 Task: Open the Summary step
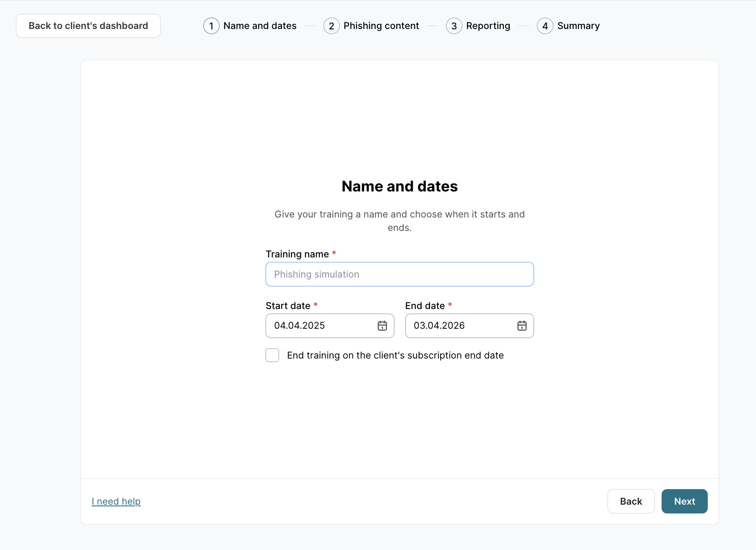click(578, 26)
